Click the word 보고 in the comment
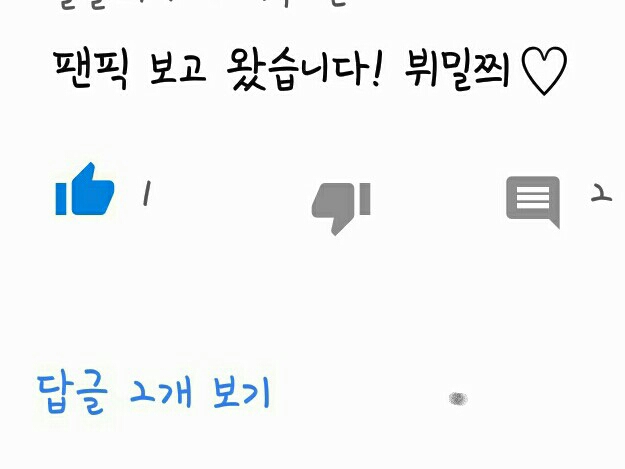Screen dimensions: 625x469 pos(178,69)
